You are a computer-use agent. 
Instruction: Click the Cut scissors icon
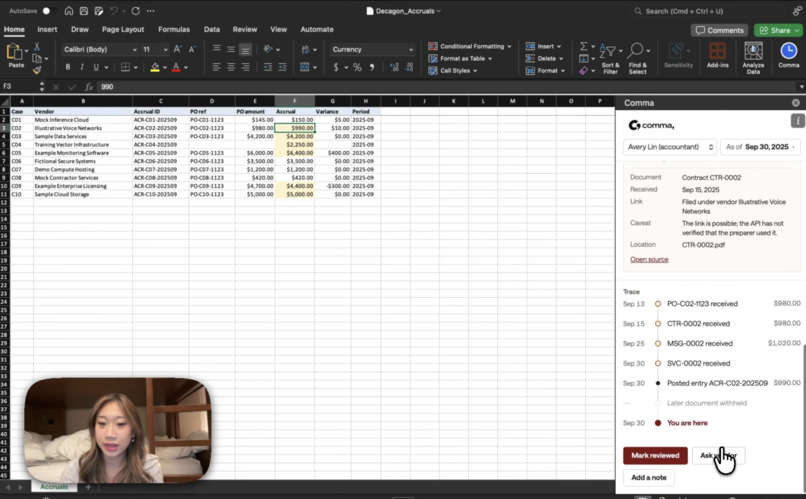click(x=37, y=47)
